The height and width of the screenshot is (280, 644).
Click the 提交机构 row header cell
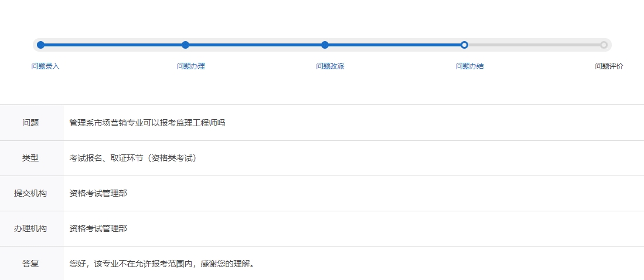(30, 193)
